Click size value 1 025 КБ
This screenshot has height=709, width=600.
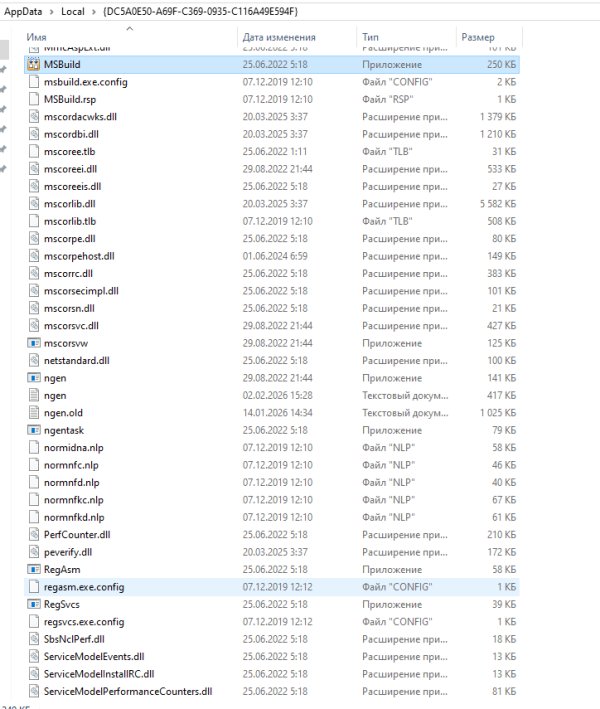(x=498, y=413)
